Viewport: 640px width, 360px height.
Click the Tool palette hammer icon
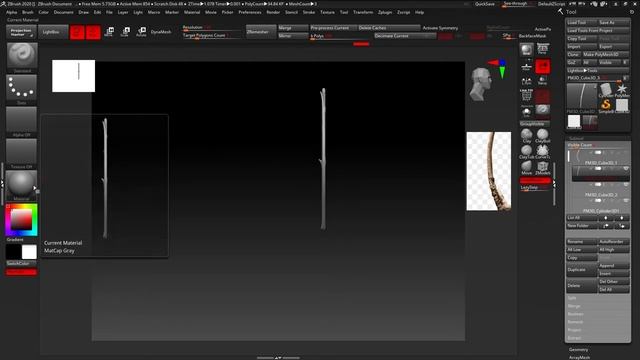[x=560, y=12]
